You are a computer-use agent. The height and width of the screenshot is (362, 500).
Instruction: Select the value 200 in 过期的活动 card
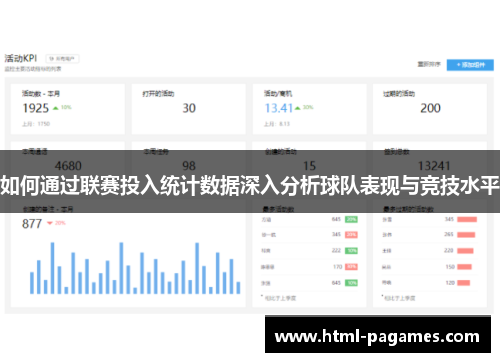pos(430,108)
